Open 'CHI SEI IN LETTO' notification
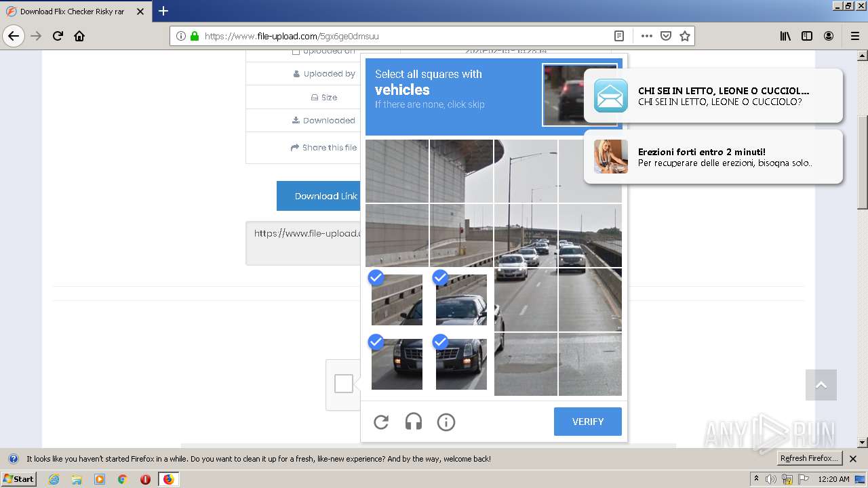The image size is (868, 488). pyautogui.click(x=713, y=96)
